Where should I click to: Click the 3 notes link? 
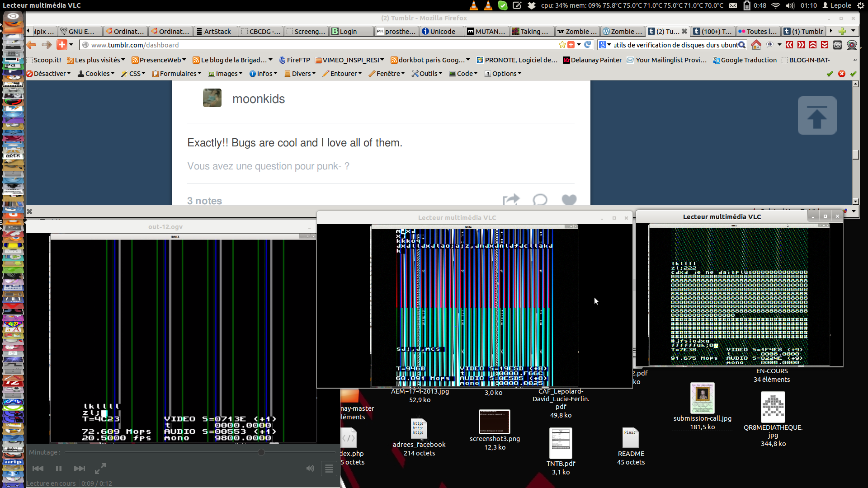[x=204, y=201]
